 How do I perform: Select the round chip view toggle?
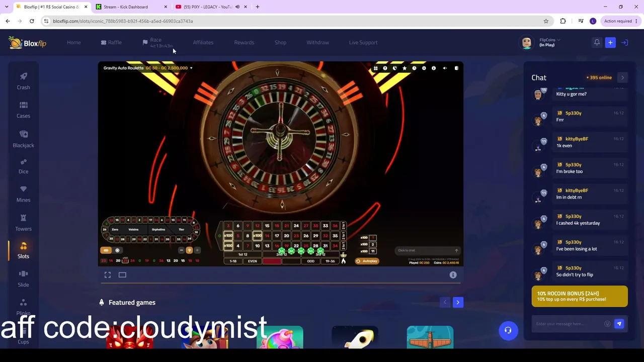coord(117,250)
